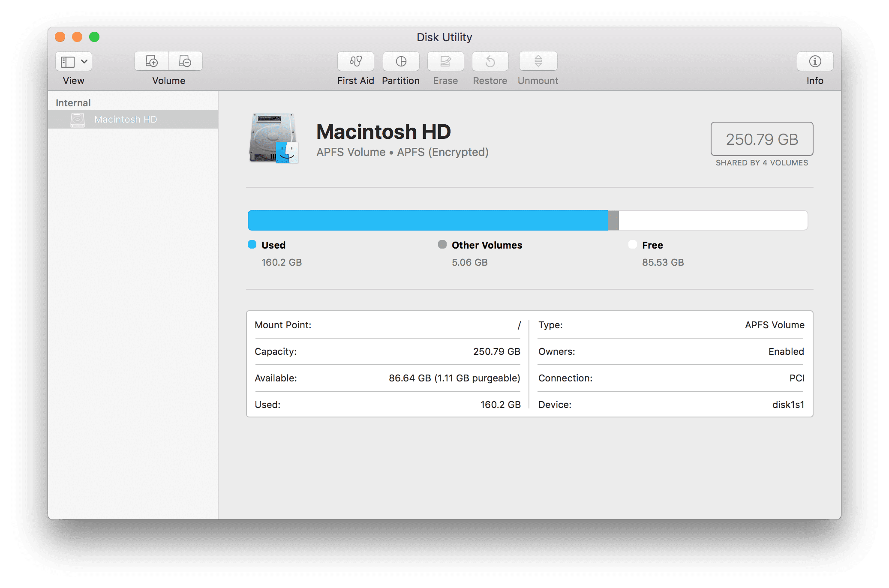
Task: Click the 250.79 GB capacity box
Action: pyautogui.click(x=762, y=139)
